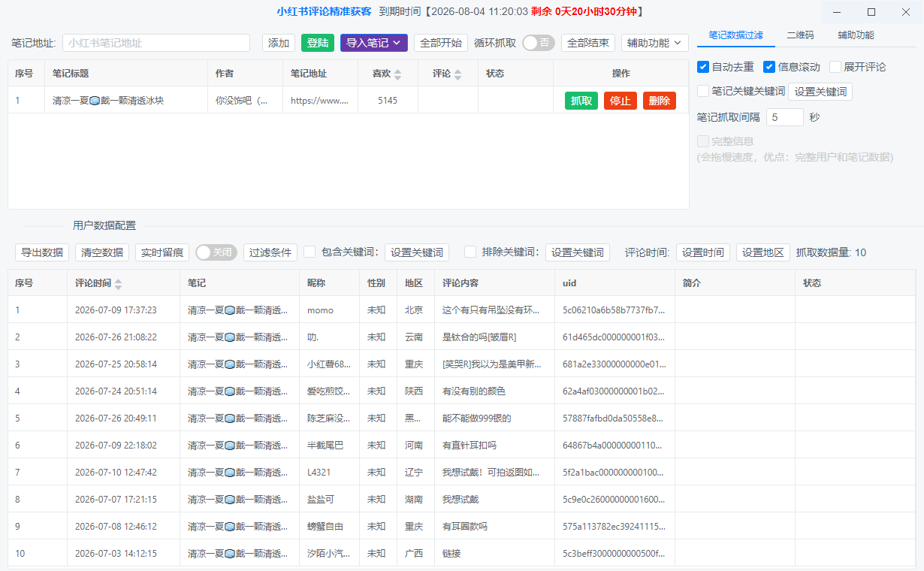Set keywords for 排除关键词

pyautogui.click(x=578, y=252)
